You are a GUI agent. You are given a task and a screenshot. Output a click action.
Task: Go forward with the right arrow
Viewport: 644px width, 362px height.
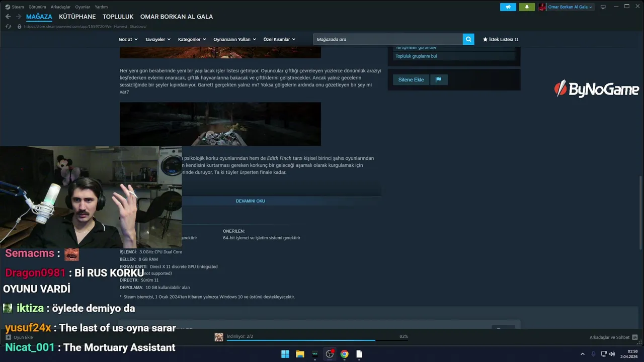click(x=19, y=17)
